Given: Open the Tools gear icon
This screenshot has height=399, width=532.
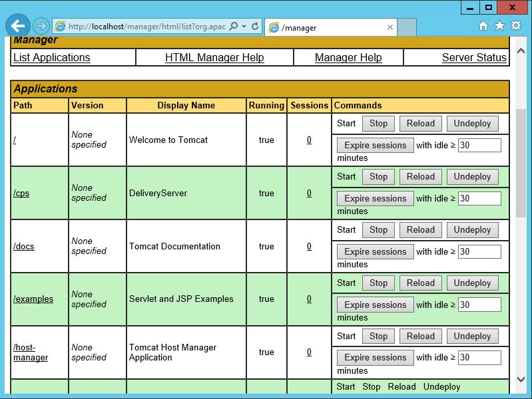Looking at the screenshot, I should (516, 26).
